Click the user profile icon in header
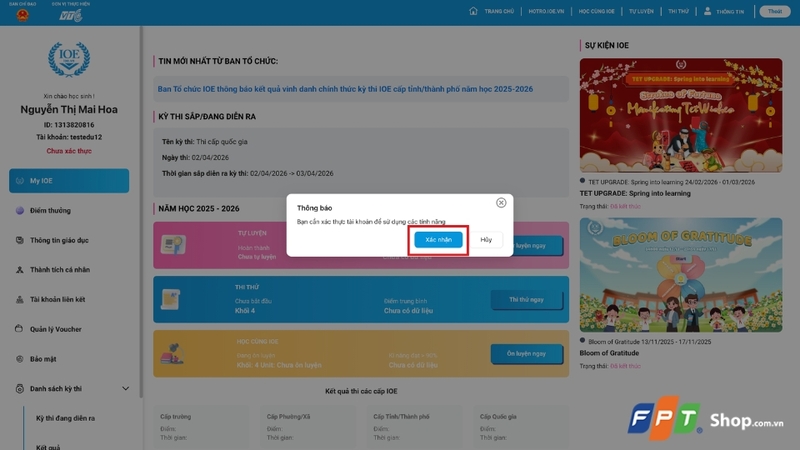800x450 pixels. tap(708, 11)
